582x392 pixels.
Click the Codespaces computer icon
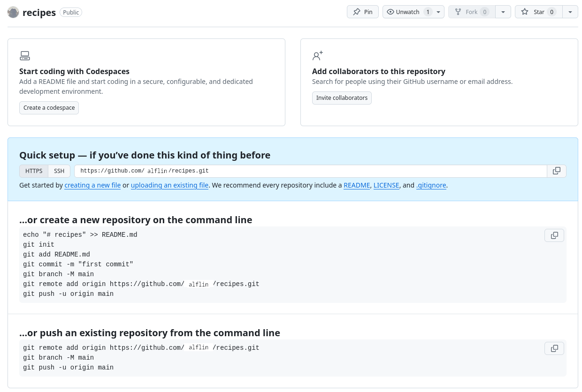click(24, 55)
